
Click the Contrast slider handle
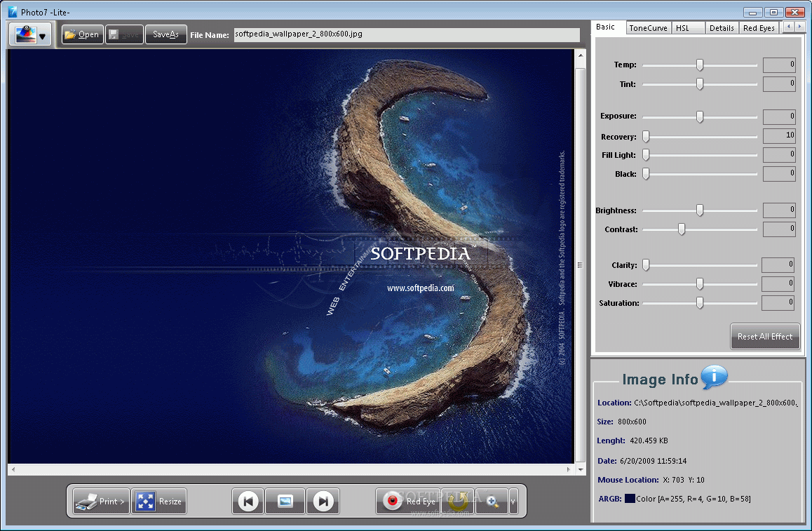681,229
